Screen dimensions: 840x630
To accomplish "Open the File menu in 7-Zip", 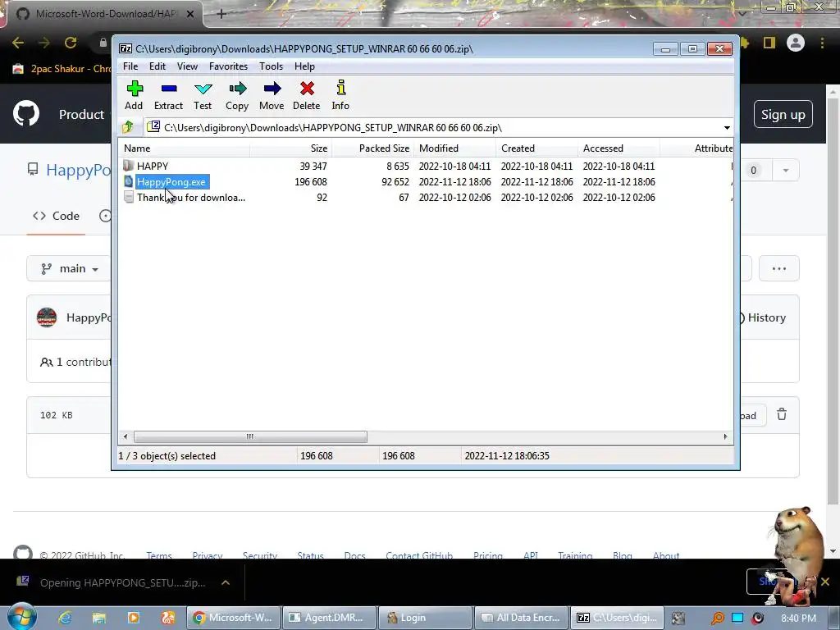I will click(x=130, y=66).
